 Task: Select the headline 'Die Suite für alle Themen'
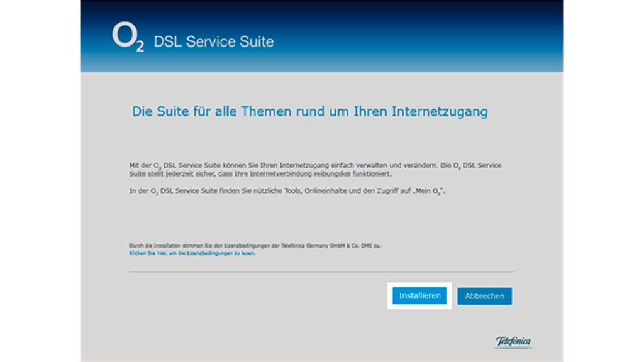pos(309,111)
